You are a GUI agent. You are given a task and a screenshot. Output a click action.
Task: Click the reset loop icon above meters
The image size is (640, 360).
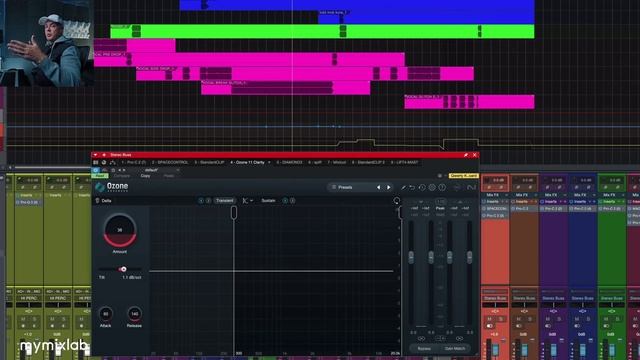396,200
